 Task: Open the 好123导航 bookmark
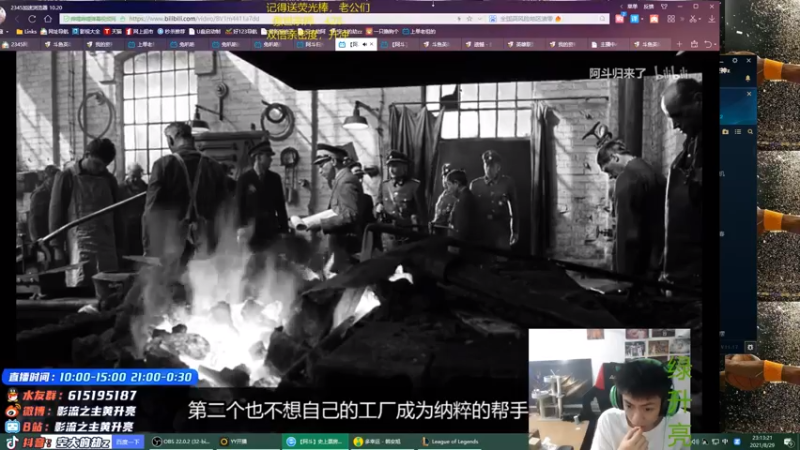point(241,32)
